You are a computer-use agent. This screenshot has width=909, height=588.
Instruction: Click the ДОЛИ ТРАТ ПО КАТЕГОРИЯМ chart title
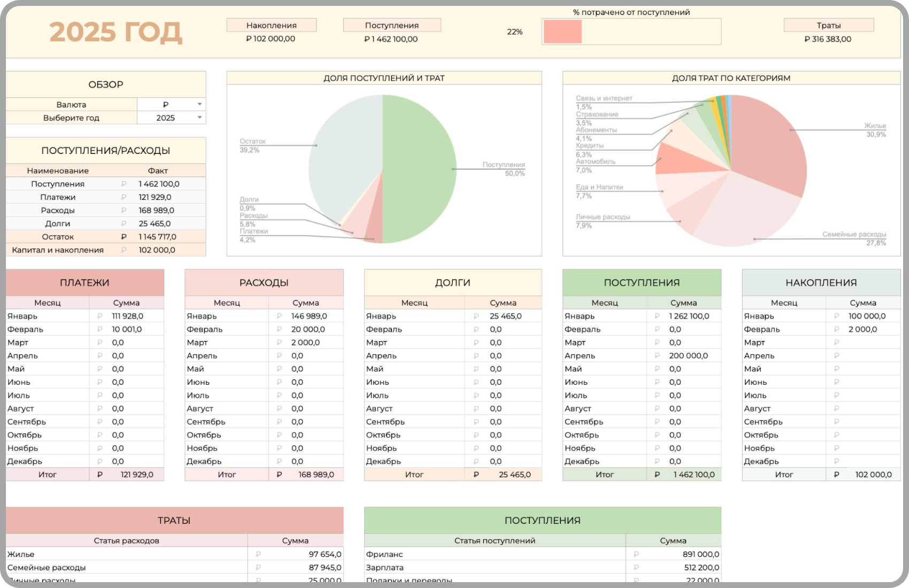[x=731, y=78]
